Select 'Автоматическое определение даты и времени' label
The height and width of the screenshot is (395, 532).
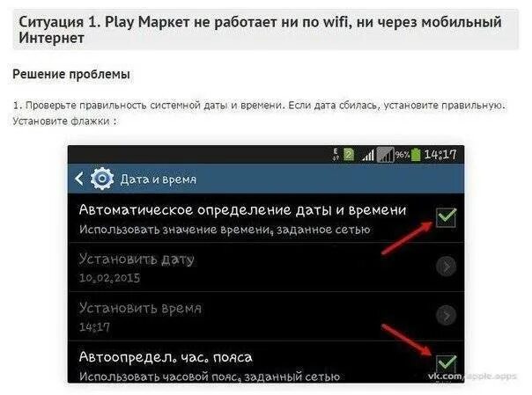click(242, 210)
